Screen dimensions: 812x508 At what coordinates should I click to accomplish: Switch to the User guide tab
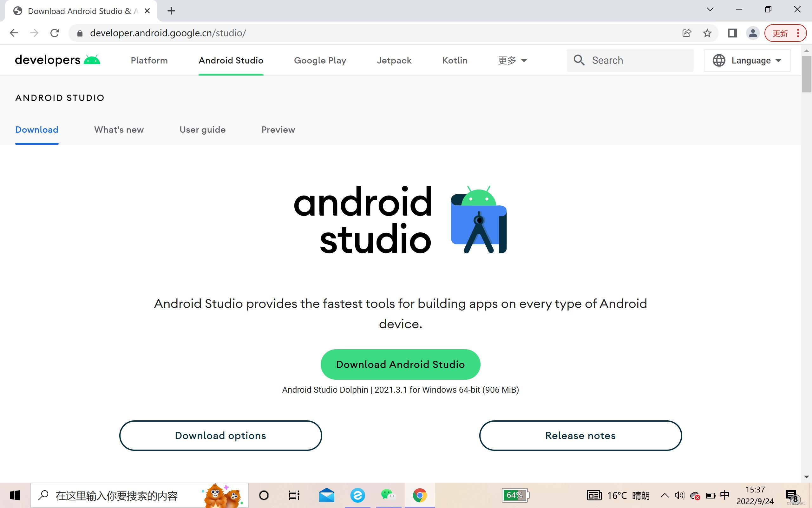coord(202,130)
